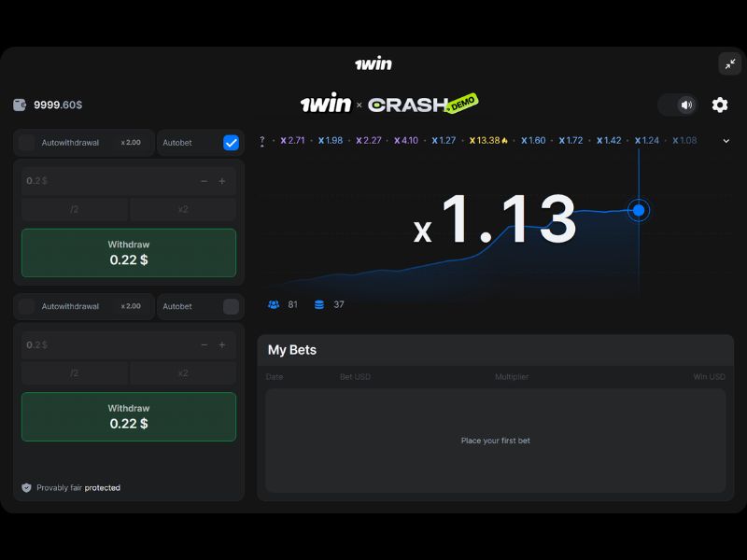Click the 1win logo at the top
Screen dimensions: 747x560
pos(373,63)
